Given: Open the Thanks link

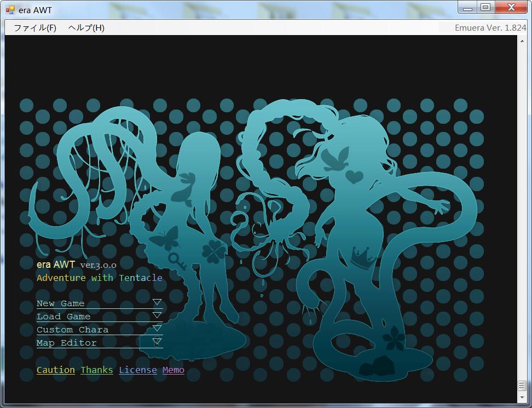Looking at the screenshot, I should point(97,370).
